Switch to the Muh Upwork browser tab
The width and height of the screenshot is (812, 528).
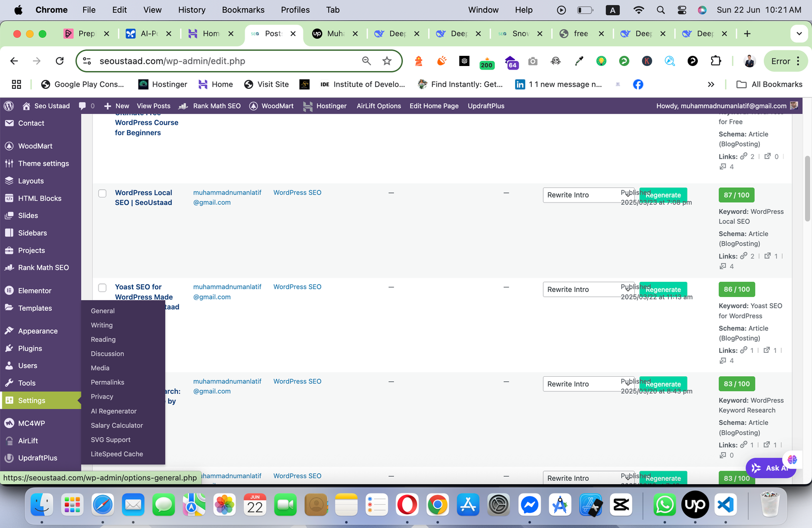[x=335, y=34]
